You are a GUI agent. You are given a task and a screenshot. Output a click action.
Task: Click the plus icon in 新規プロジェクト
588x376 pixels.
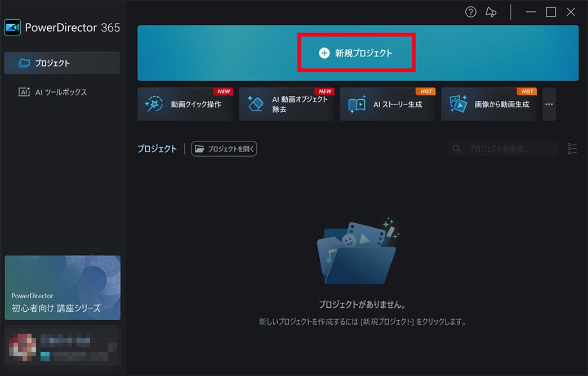324,53
